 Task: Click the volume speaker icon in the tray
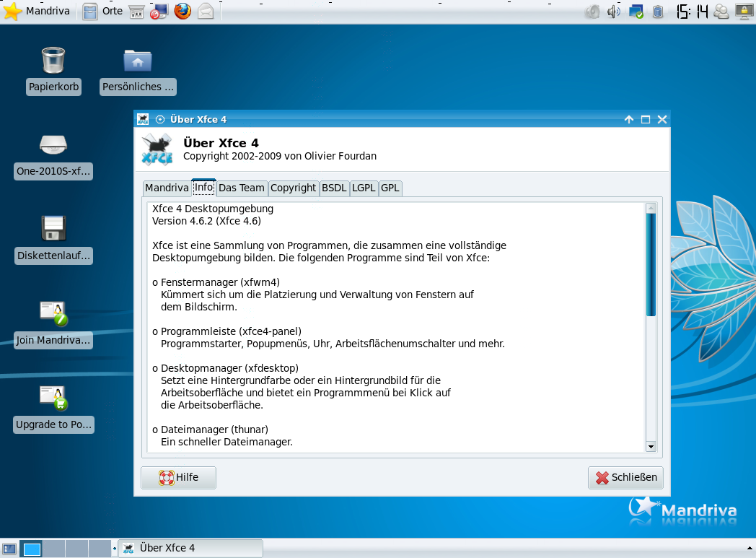click(x=614, y=11)
